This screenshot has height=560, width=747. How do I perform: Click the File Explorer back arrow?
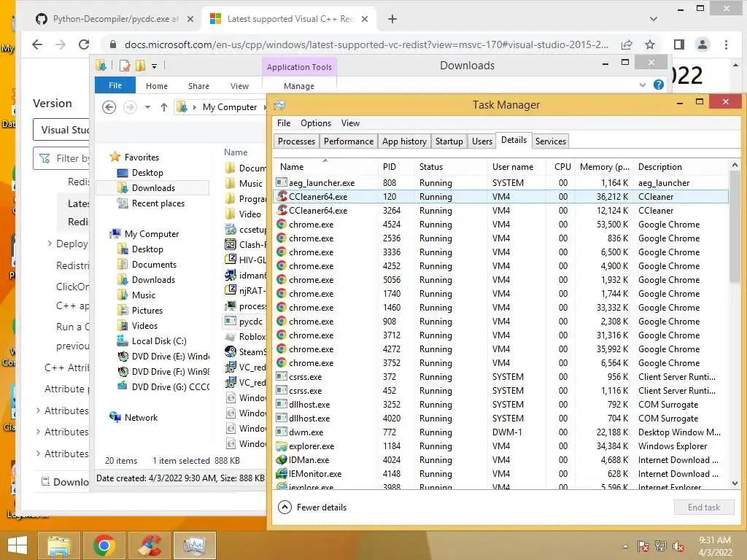[x=109, y=107]
